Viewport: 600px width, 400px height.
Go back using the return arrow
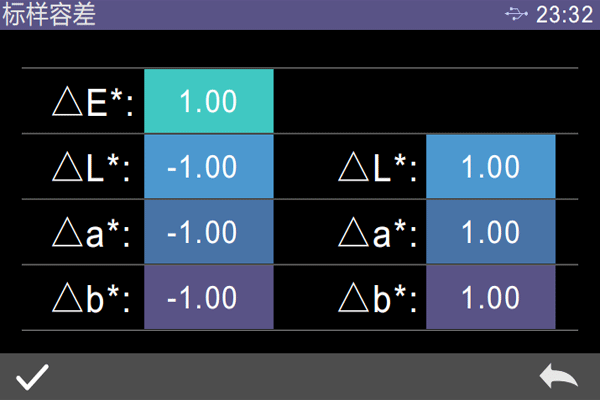pyautogui.click(x=558, y=377)
